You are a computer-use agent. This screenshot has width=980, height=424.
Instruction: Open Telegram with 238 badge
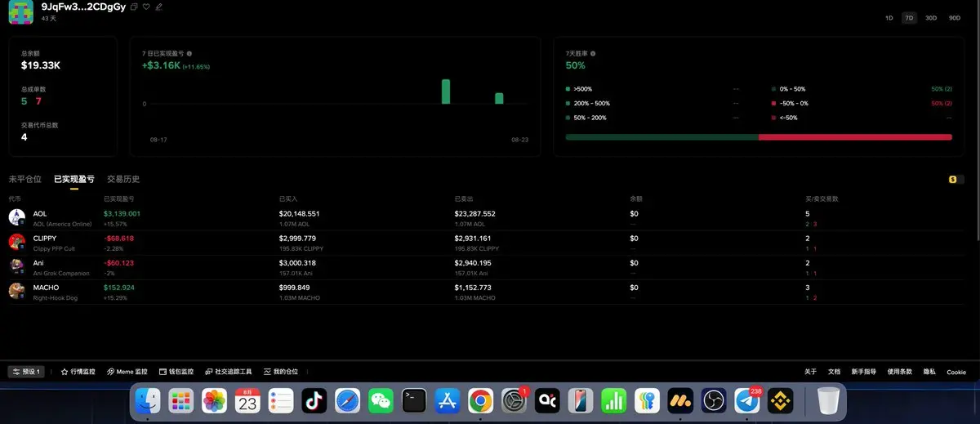[x=747, y=400]
